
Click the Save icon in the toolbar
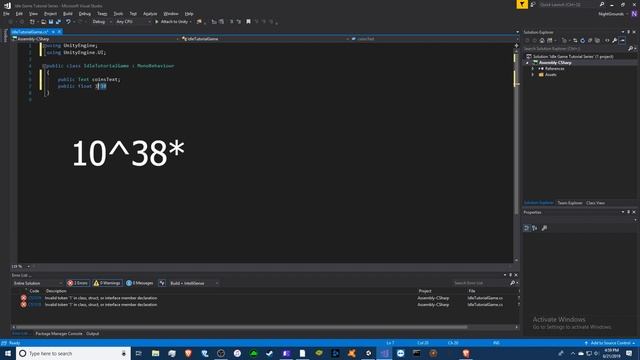point(51,22)
